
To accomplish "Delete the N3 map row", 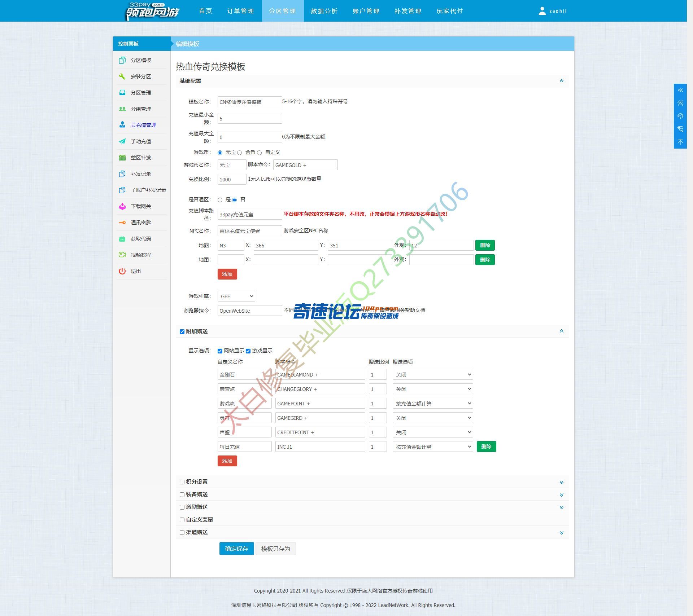I will (485, 245).
